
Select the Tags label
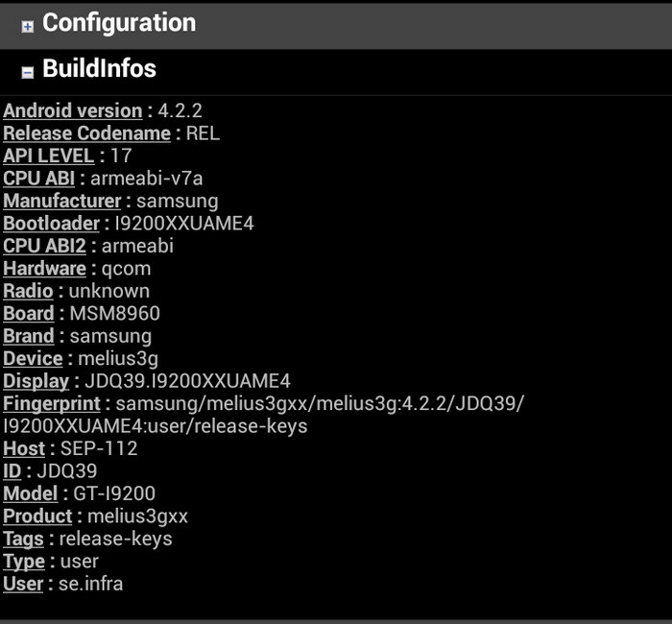[23, 539]
